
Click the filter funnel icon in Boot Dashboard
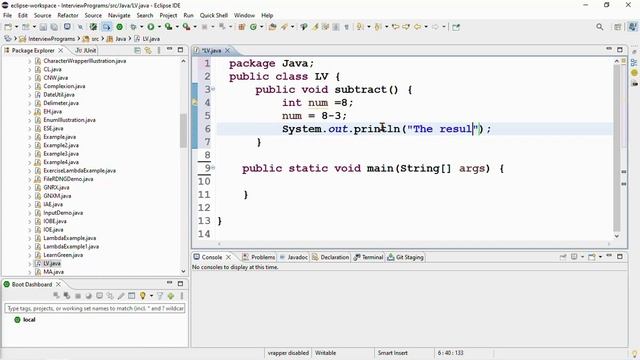coord(160,296)
